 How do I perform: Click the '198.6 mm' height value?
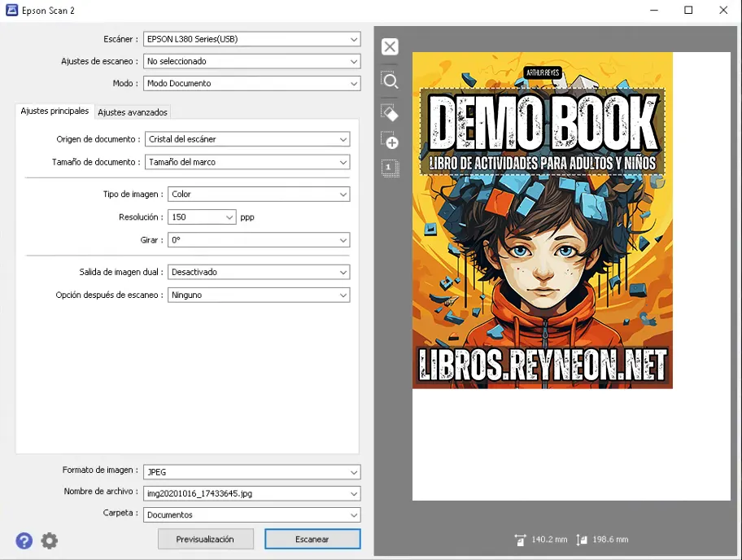pos(610,540)
